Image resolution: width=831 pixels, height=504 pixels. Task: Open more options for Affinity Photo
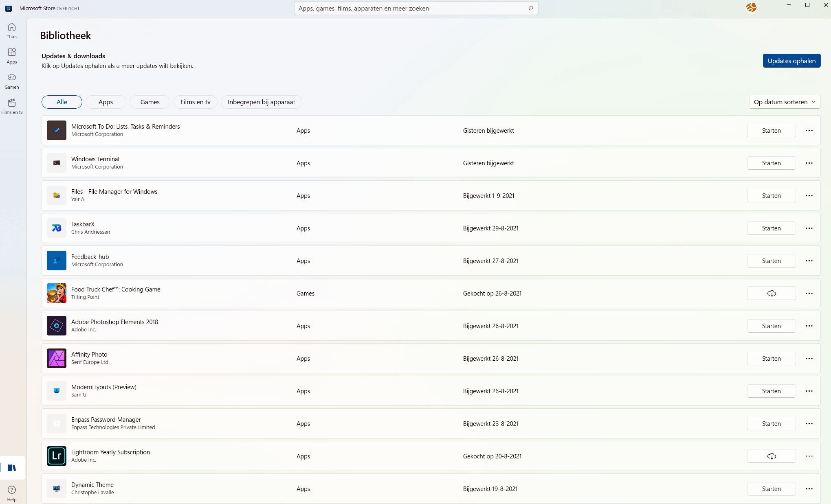[809, 358]
